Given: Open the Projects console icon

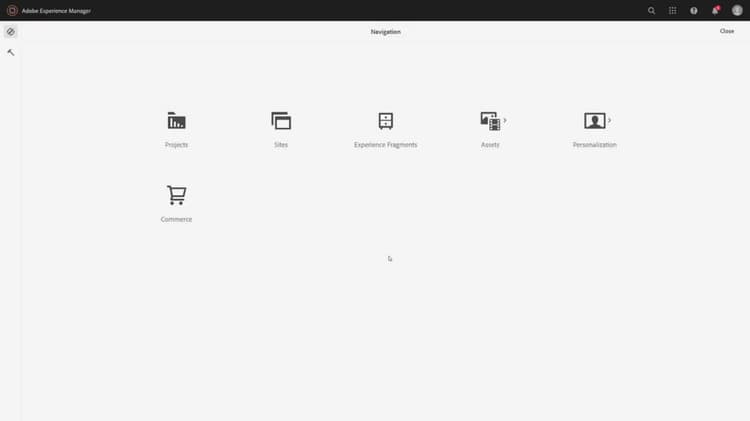Looking at the screenshot, I should pyautogui.click(x=176, y=121).
